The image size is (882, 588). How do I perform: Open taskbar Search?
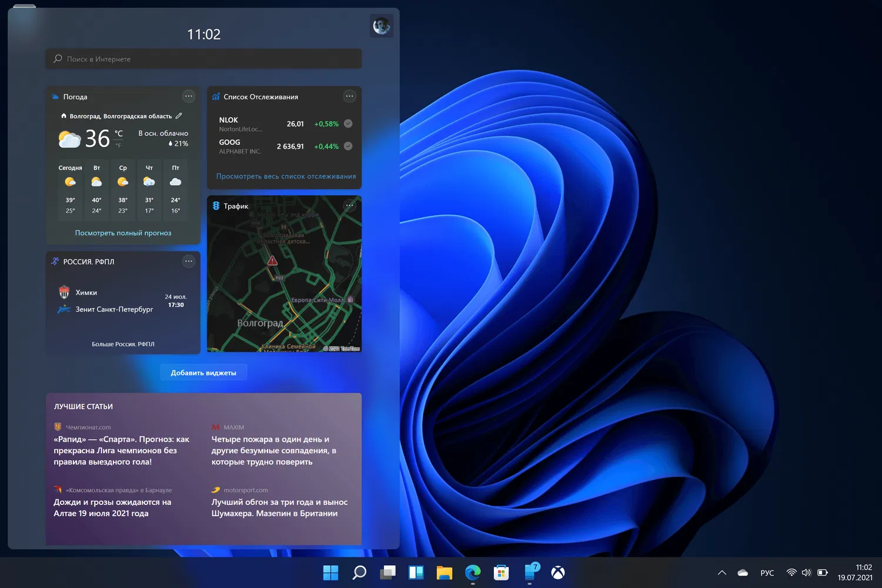point(359,573)
